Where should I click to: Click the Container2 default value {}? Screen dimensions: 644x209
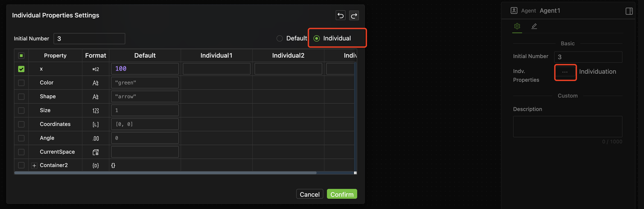pyautogui.click(x=113, y=165)
